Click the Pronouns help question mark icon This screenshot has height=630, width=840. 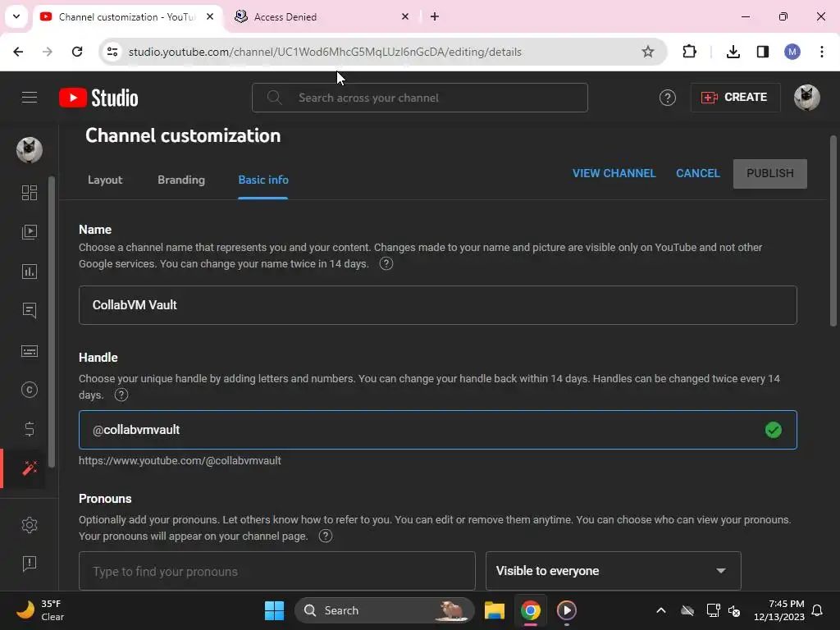pyautogui.click(x=325, y=536)
